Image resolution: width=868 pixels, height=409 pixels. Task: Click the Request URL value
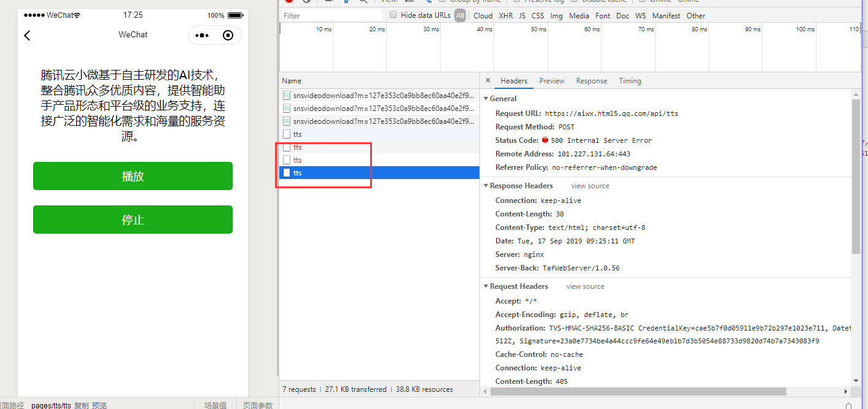611,113
